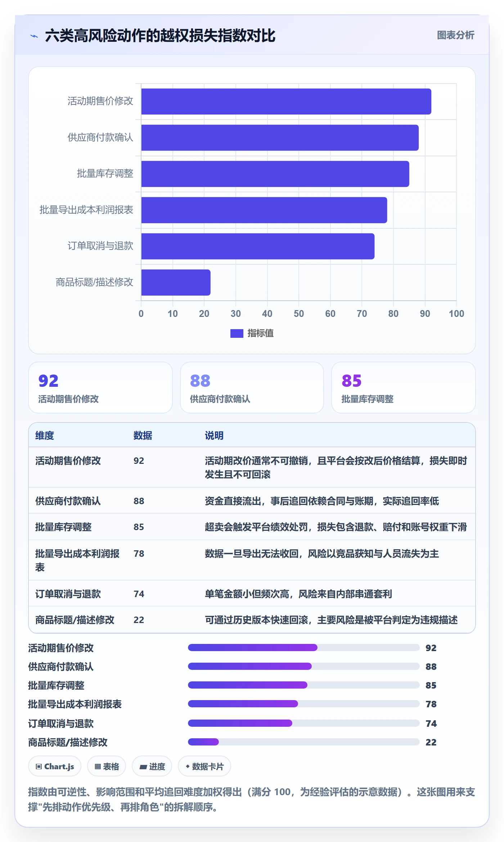Click the 批量库存调整 chart bar
Image resolution: width=504 pixels, height=842 pixels.
pos(275,174)
